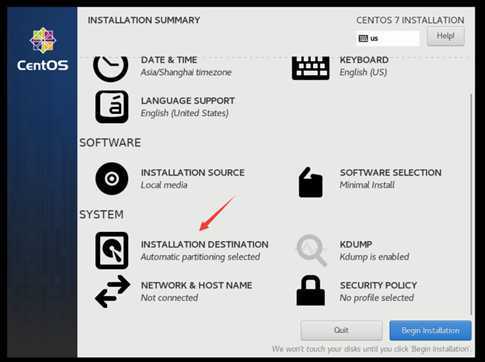Click the 'us' keyboard layout indicator field
This screenshot has height=362, width=485.
tap(388, 38)
